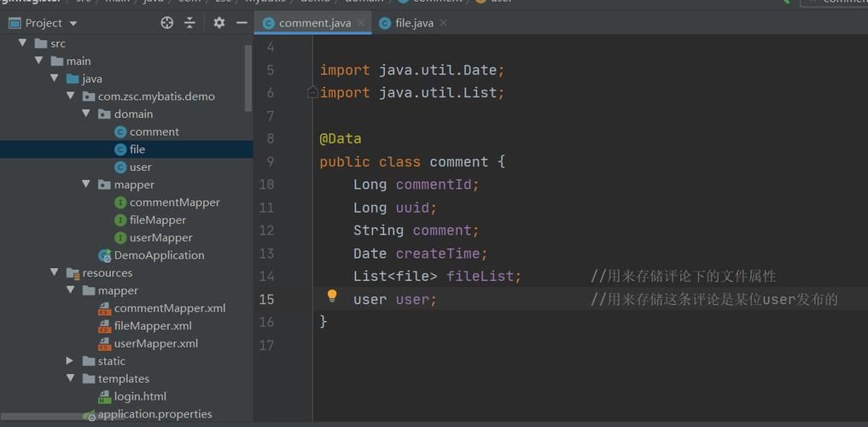Click the commentMapper.xml file icon

pos(104,308)
